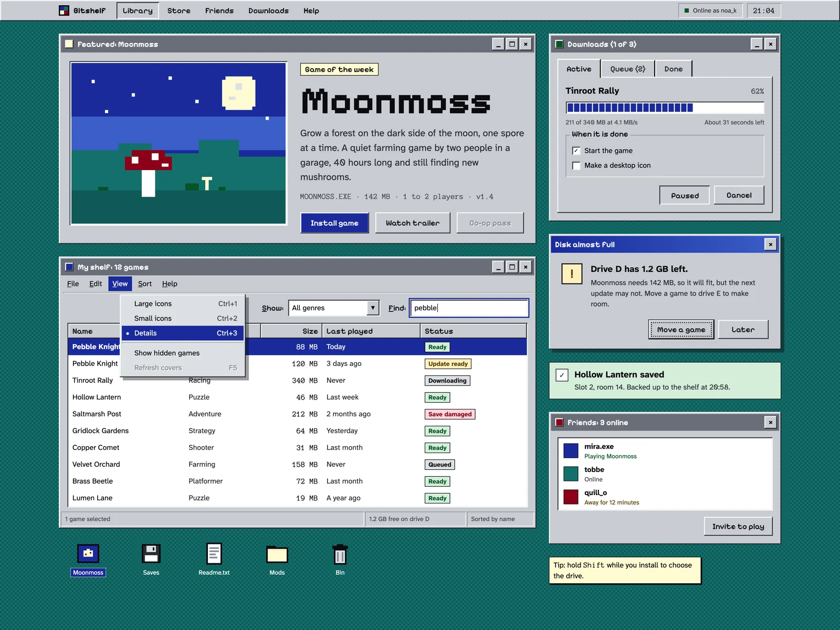840x630 pixels.
Task: Click the Find search field
Action: (469, 308)
